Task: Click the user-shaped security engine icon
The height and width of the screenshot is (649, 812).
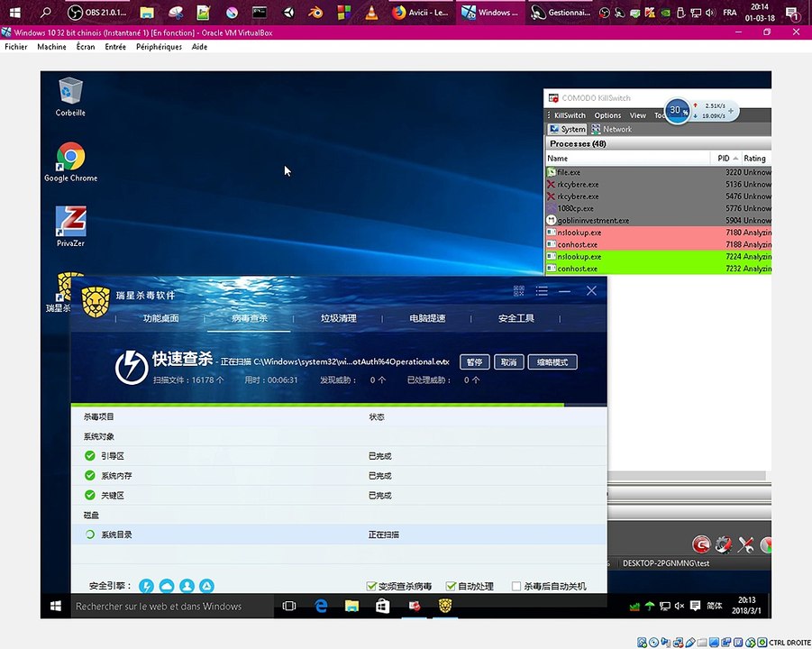Action: 187,586
